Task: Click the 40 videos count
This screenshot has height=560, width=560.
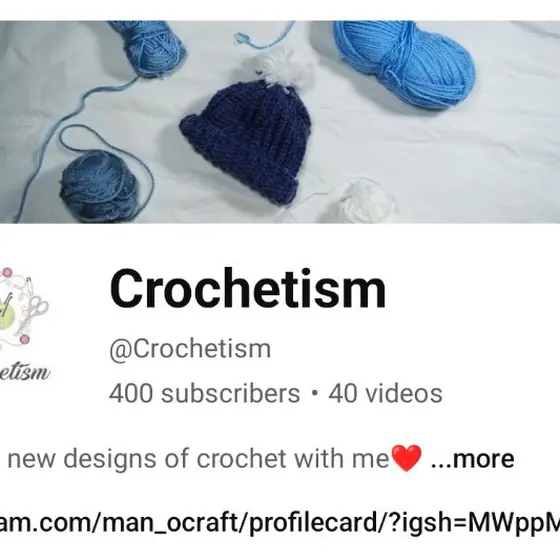Action: click(386, 394)
